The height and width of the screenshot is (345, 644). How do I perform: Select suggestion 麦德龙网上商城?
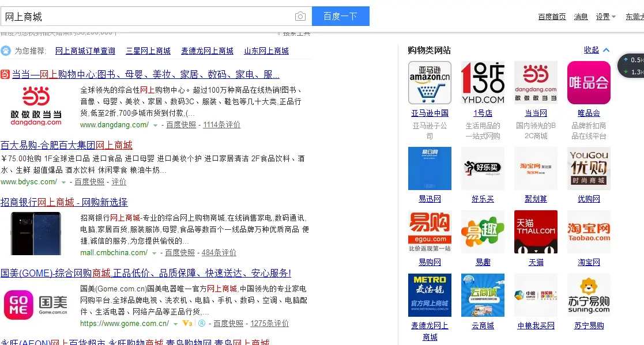(x=208, y=51)
